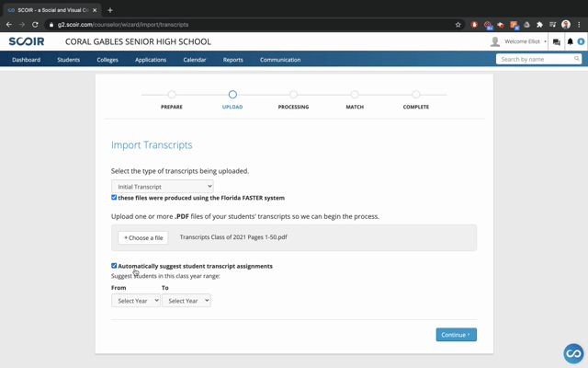Open the Chrome three-dot menu
This screenshot has width=588, height=368.
pyautogui.click(x=579, y=25)
